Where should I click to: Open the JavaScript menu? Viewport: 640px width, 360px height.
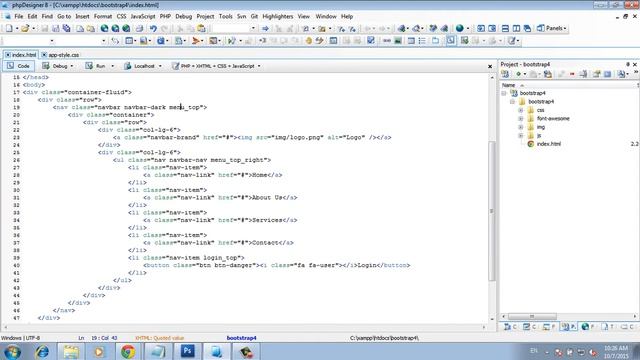[143, 16]
